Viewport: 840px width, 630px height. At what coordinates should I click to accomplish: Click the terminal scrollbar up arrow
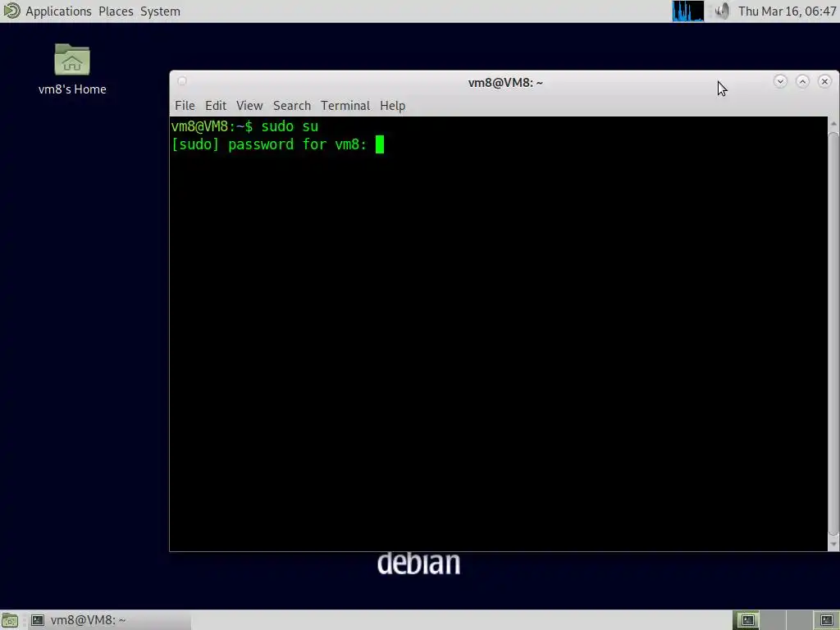(x=833, y=124)
